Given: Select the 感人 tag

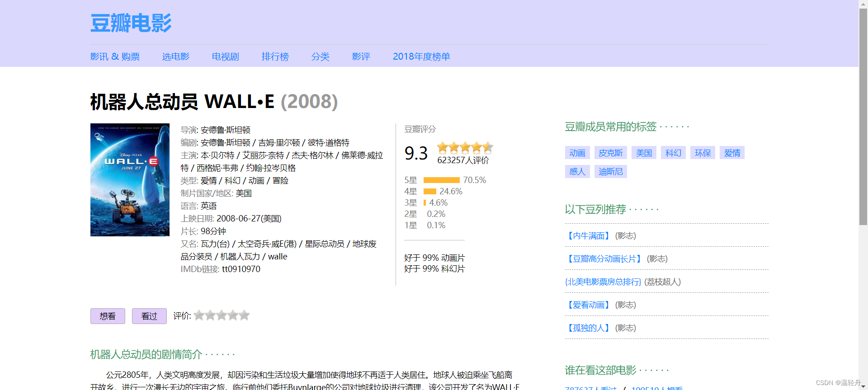Looking at the screenshot, I should [x=577, y=171].
